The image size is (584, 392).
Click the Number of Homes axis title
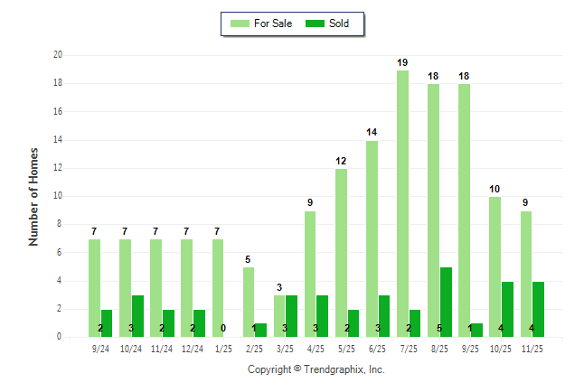pyautogui.click(x=34, y=196)
